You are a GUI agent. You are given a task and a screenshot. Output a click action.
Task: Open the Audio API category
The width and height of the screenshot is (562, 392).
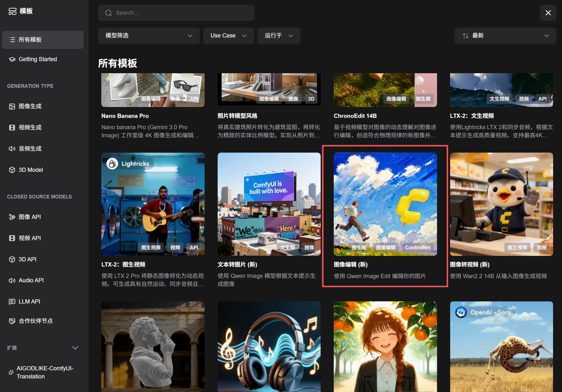(x=31, y=280)
